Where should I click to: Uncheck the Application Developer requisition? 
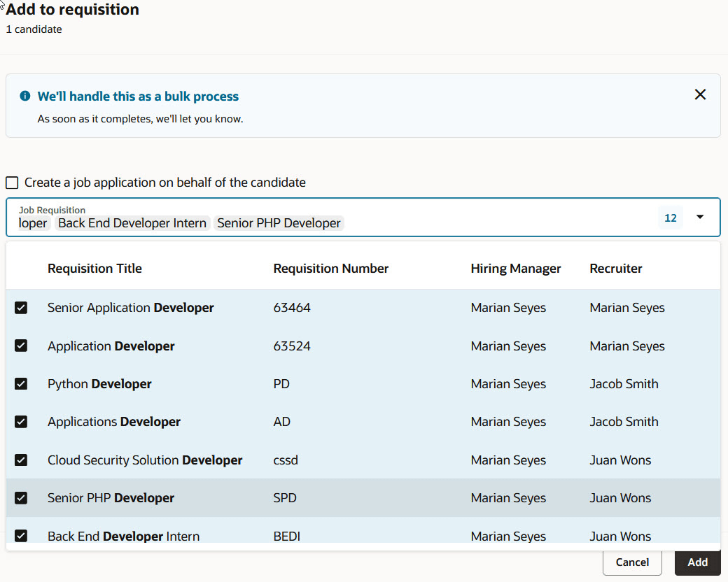[x=21, y=346]
